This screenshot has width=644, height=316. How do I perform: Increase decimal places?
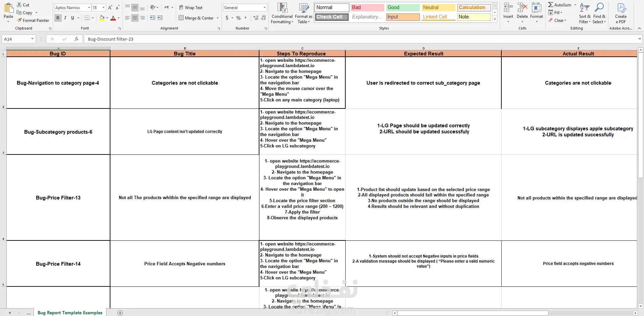click(x=256, y=18)
